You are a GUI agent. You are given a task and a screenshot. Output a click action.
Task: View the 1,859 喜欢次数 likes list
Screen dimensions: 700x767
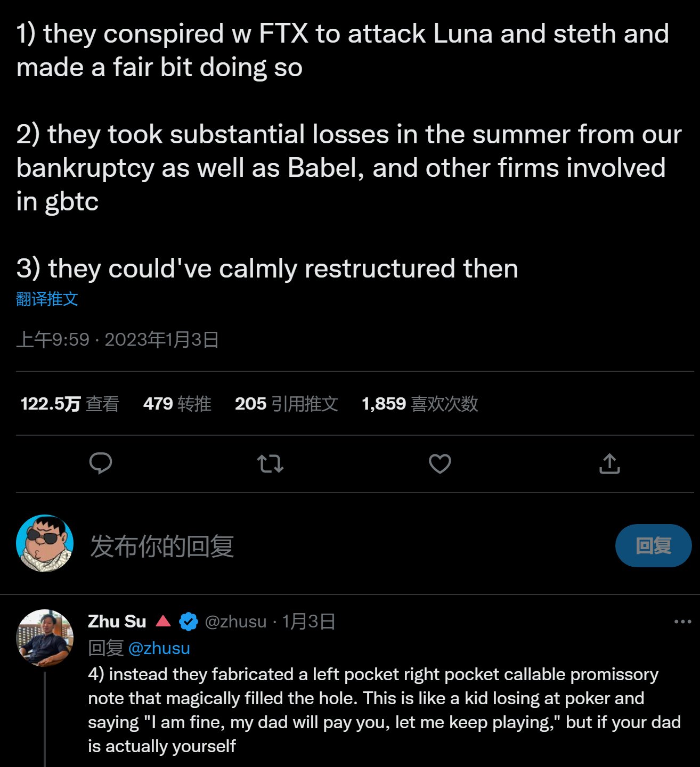click(420, 404)
